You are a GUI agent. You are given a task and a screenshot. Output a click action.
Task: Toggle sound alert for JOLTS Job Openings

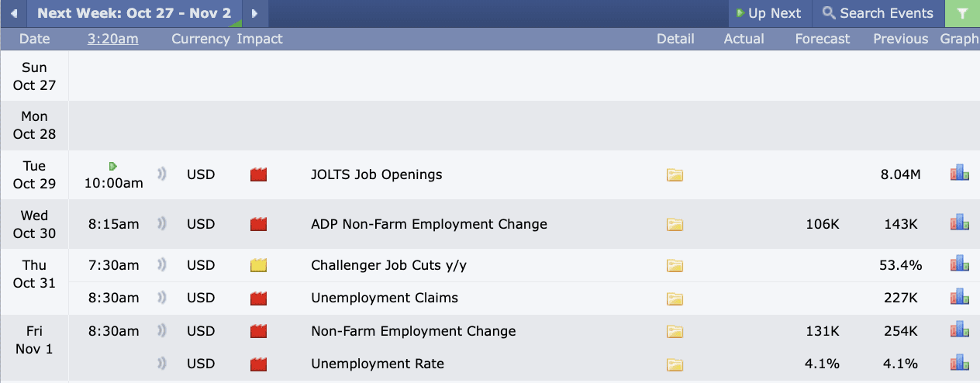coord(162,174)
